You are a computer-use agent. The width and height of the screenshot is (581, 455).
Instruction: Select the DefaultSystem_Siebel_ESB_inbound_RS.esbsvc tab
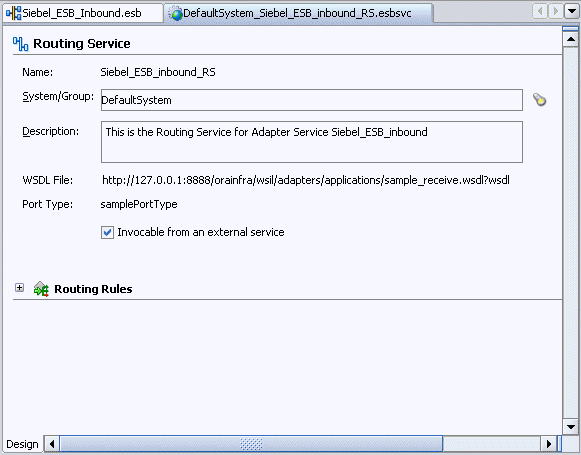pos(298,13)
